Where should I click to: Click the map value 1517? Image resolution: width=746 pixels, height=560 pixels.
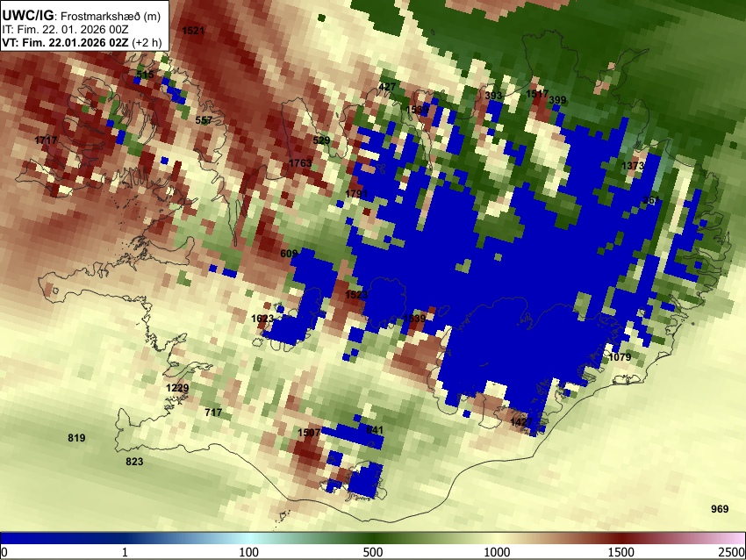click(x=537, y=94)
